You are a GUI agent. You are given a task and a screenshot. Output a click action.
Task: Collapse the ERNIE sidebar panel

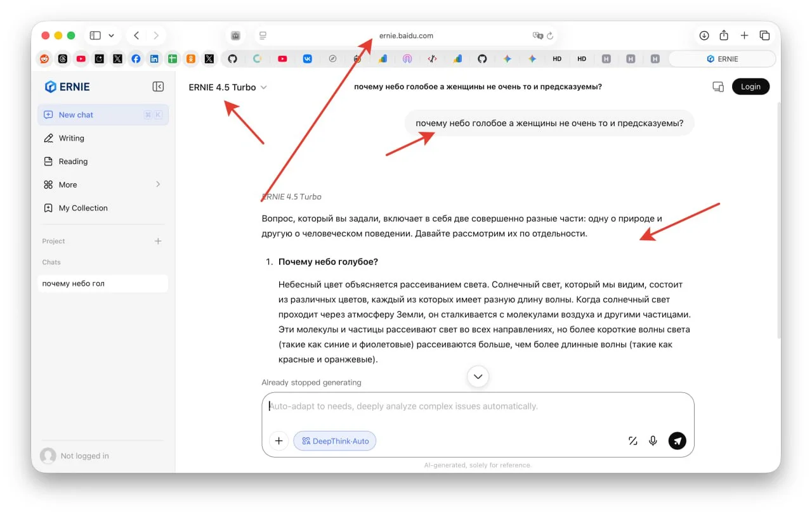click(158, 87)
